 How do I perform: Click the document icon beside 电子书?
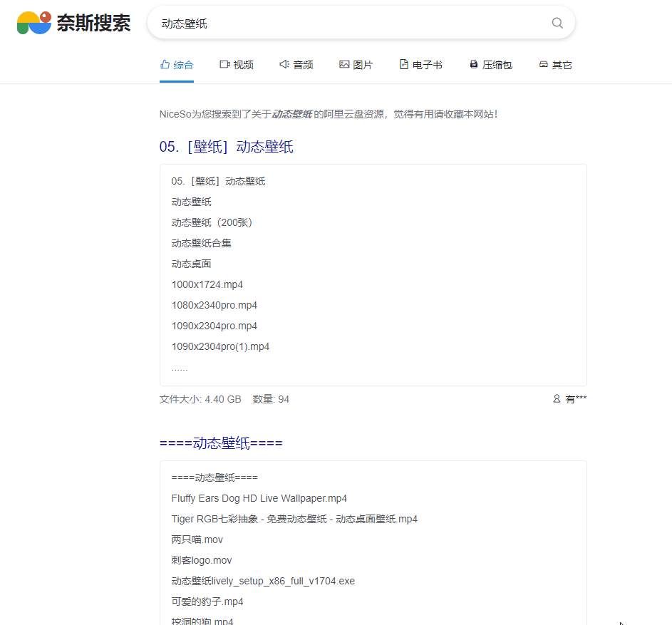click(404, 64)
